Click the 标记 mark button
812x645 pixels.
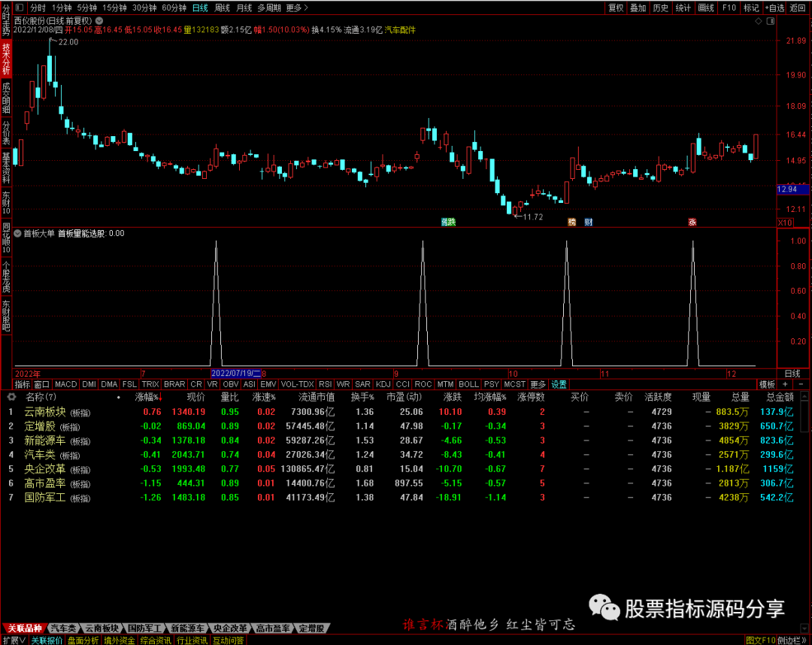(751, 8)
